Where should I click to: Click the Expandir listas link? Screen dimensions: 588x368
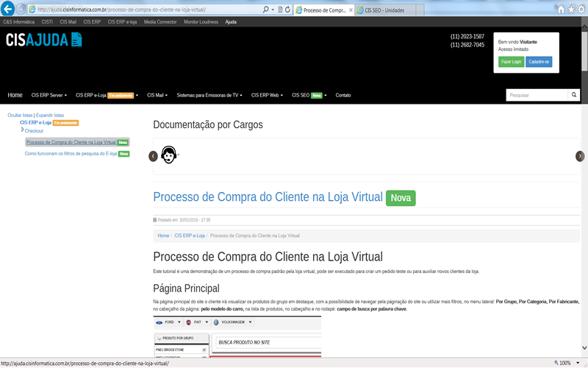coord(50,116)
